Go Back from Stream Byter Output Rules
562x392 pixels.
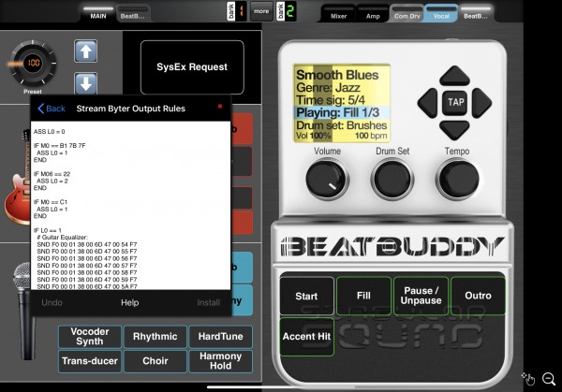[x=52, y=109]
